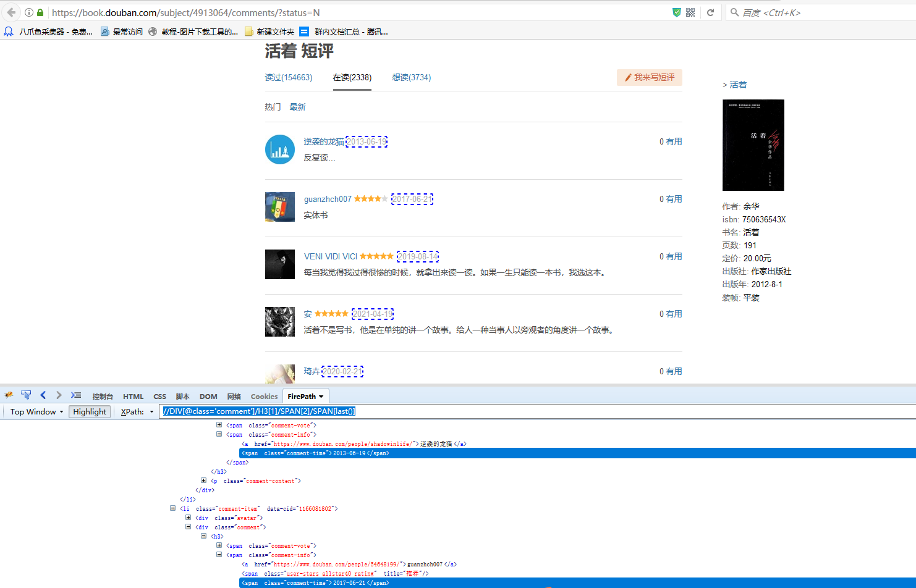
Task: Expand the div avatar node
Action: click(x=188, y=518)
